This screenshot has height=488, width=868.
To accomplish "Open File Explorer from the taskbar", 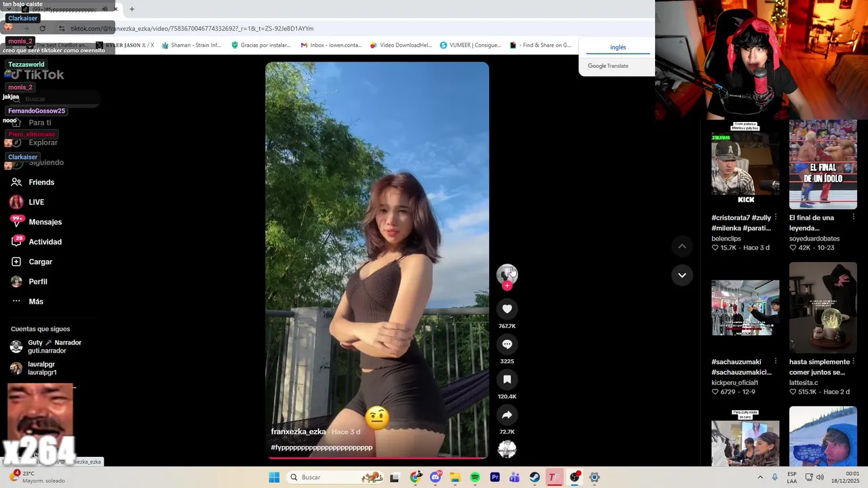I will [x=455, y=477].
